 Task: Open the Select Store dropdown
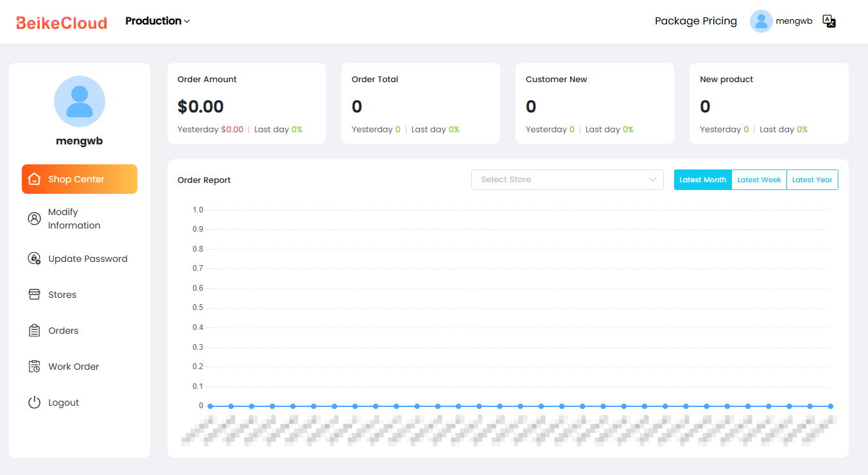(x=568, y=180)
